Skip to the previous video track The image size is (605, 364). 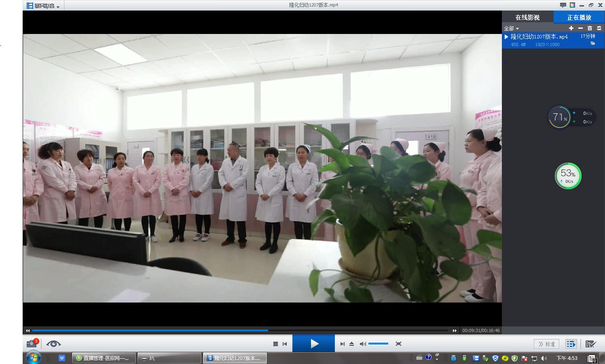pyautogui.click(x=285, y=344)
